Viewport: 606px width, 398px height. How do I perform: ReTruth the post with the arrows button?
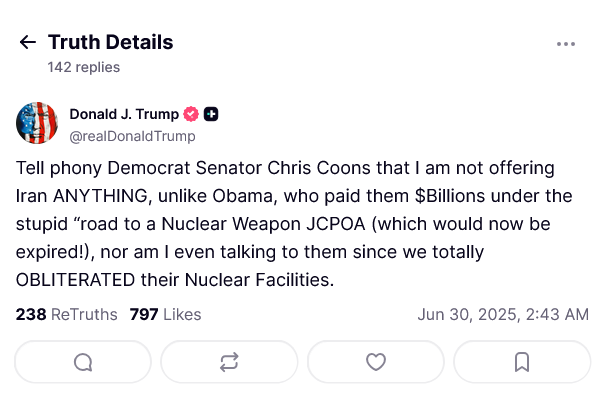(229, 362)
